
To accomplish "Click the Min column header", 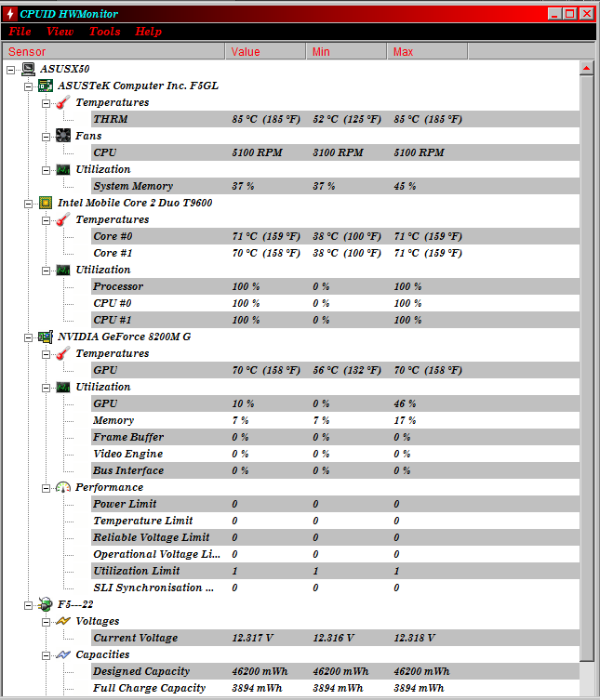I will [346, 51].
